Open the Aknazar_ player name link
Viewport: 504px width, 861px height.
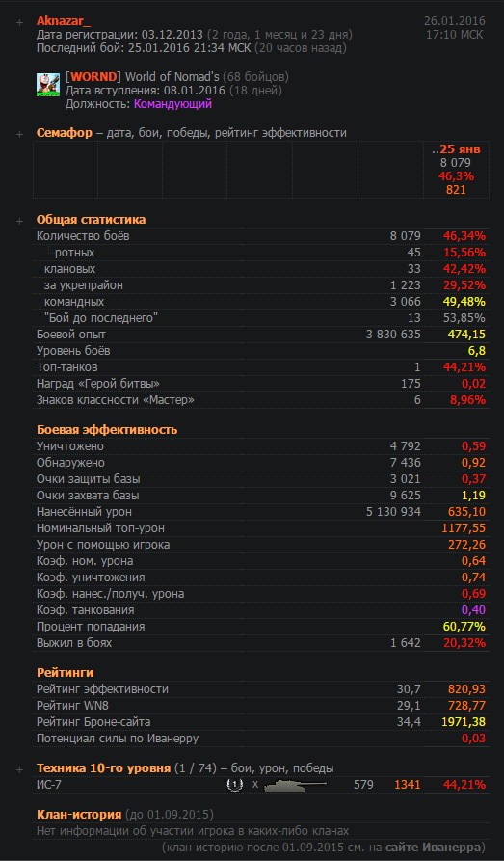coord(64,21)
